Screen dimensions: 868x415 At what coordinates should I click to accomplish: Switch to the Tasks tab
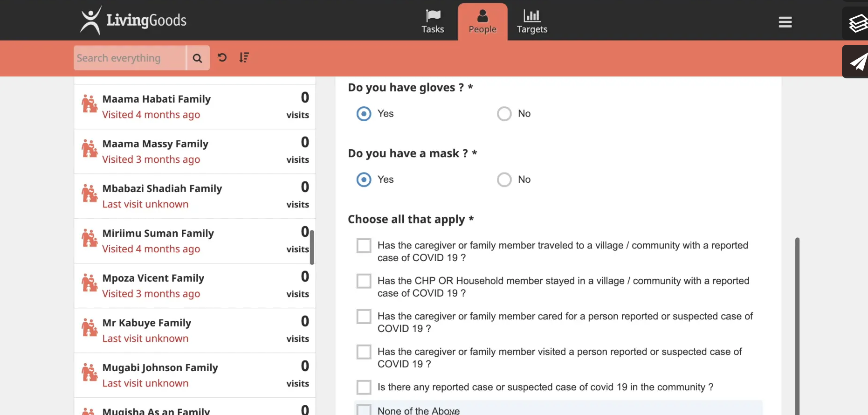[x=433, y=22]
